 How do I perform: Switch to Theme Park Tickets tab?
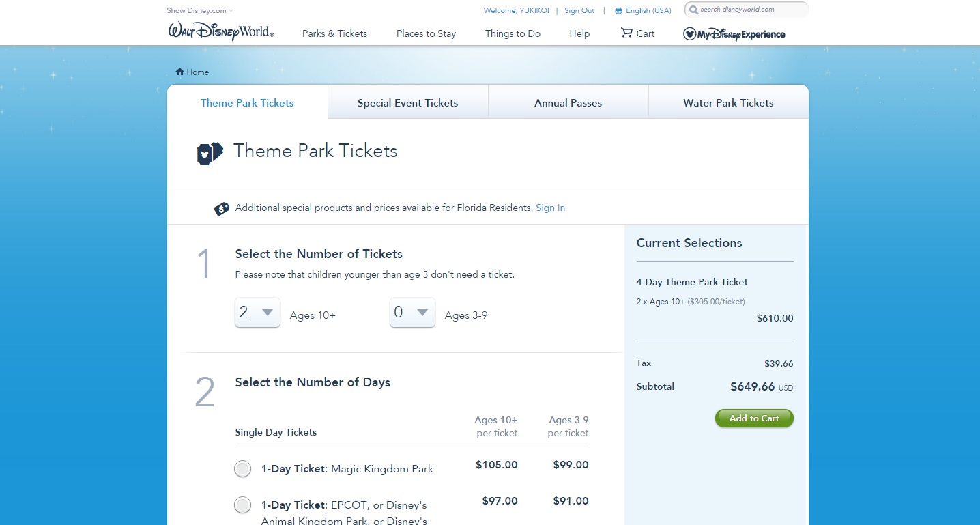247,102
